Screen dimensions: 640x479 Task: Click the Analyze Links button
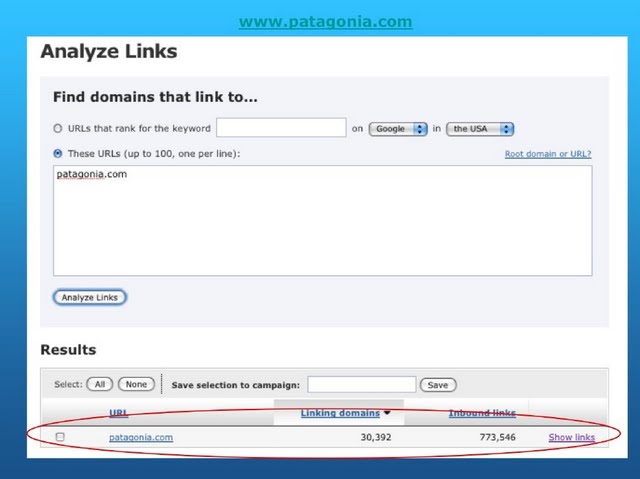[89, 297]
